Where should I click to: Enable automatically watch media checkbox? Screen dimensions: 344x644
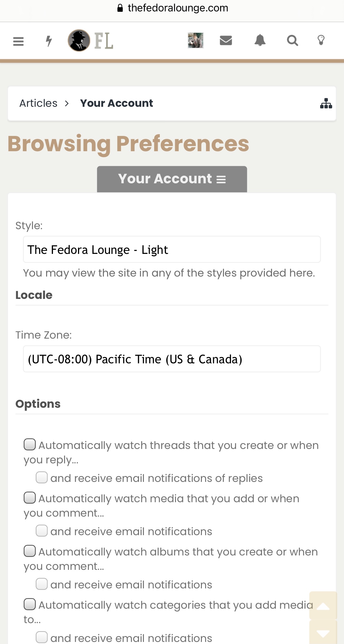(x=30, y=498)
